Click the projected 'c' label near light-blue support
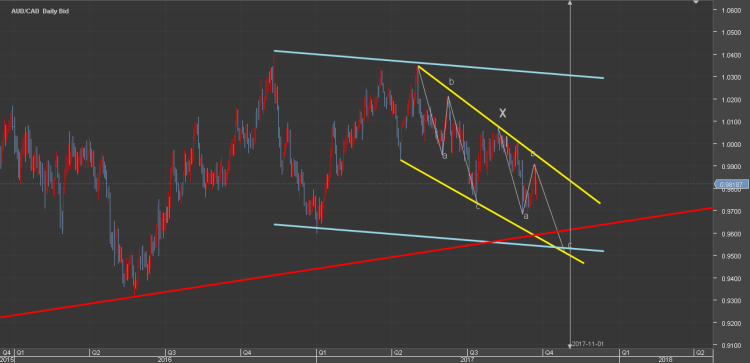Screen dimensions: 750x363 coord(569,245)
